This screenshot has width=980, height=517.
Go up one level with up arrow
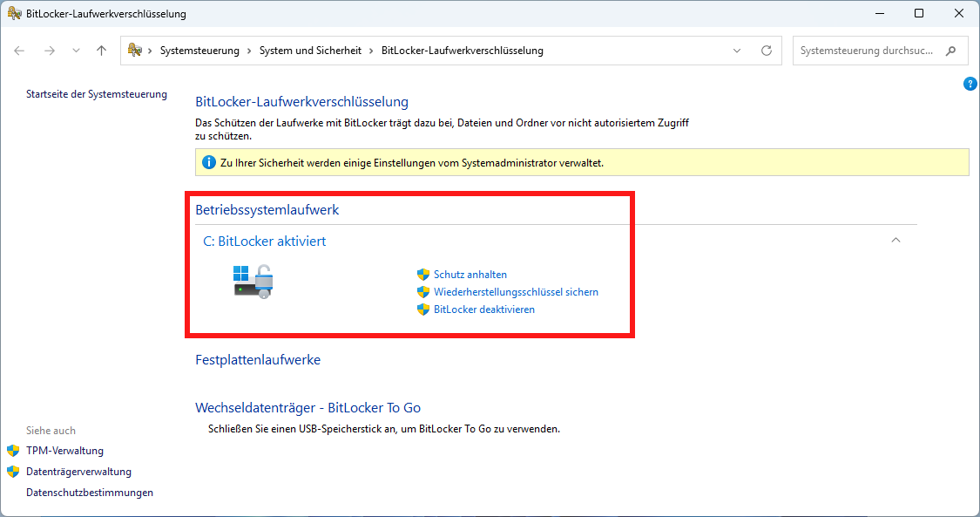pos(101,51)
